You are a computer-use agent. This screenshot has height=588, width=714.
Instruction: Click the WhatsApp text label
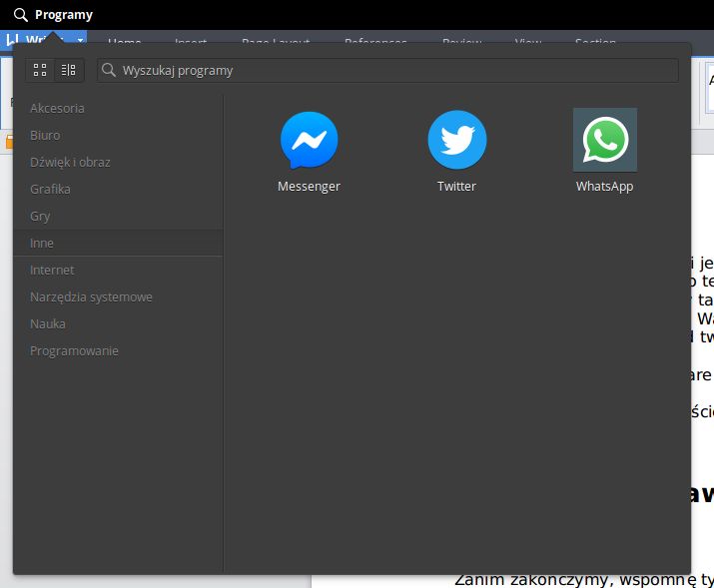click(x=605, y=186)
